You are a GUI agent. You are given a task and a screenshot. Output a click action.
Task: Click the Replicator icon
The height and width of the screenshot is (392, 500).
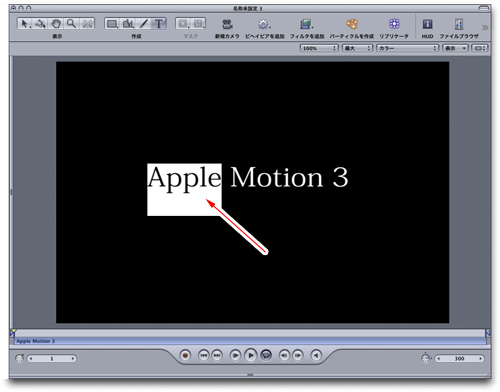click(394, 24)
